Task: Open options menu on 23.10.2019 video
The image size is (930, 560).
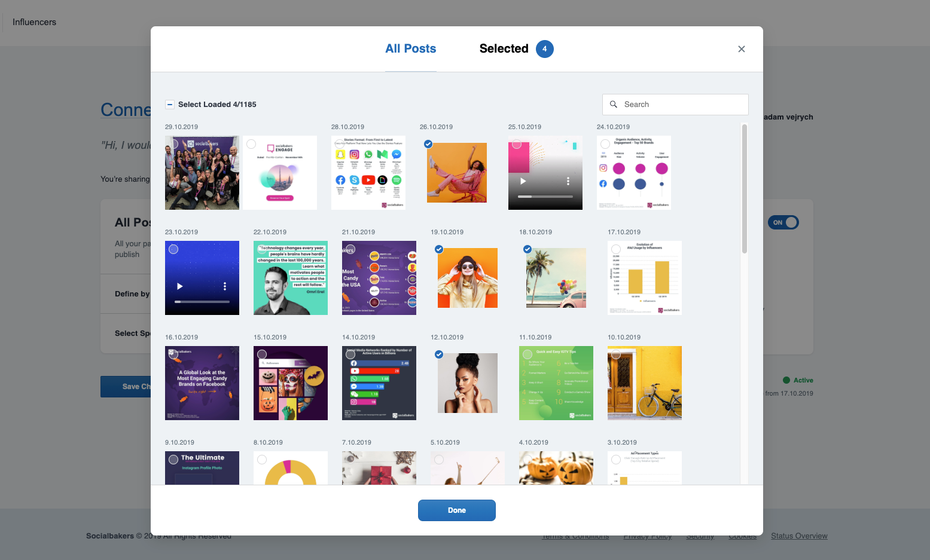Action: coord(225,286)
